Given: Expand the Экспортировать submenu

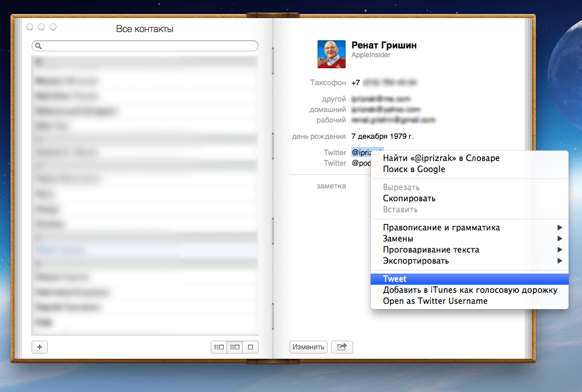Looking at the screenshot, I should click(x=469, y=261).
